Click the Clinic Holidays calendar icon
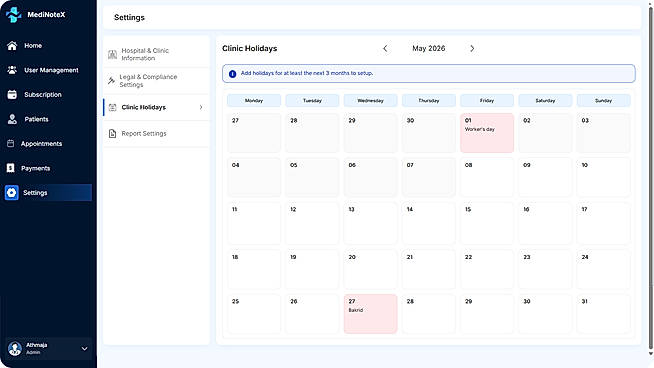This screenshot has height=368, width=654. (112, 107)
